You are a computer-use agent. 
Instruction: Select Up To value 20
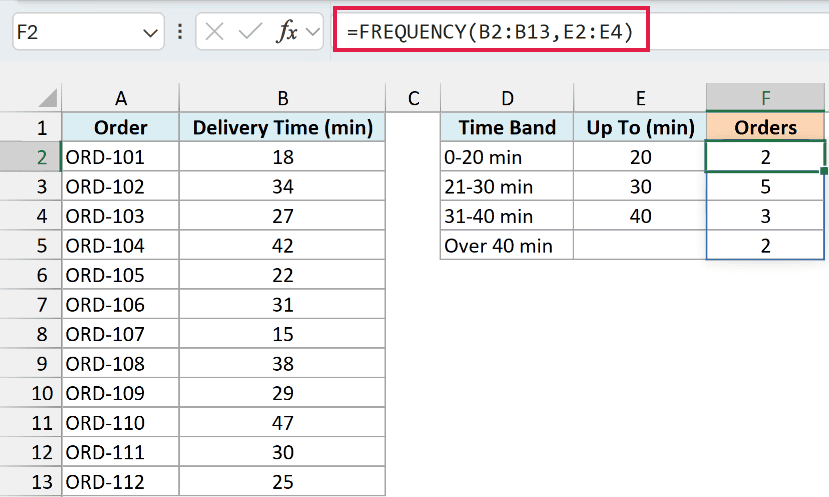640,157
